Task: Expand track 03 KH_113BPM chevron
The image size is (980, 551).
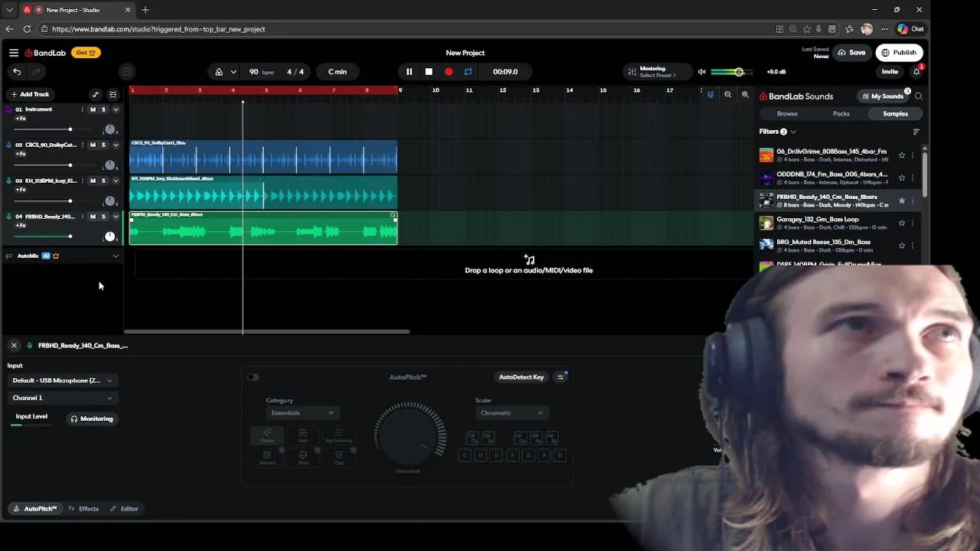Action: pos(116,181)
